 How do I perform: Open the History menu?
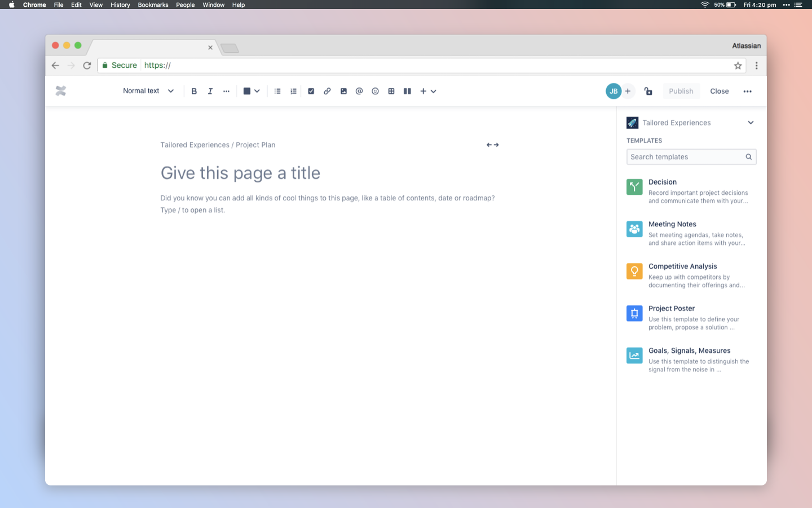(x=120, y=5)
